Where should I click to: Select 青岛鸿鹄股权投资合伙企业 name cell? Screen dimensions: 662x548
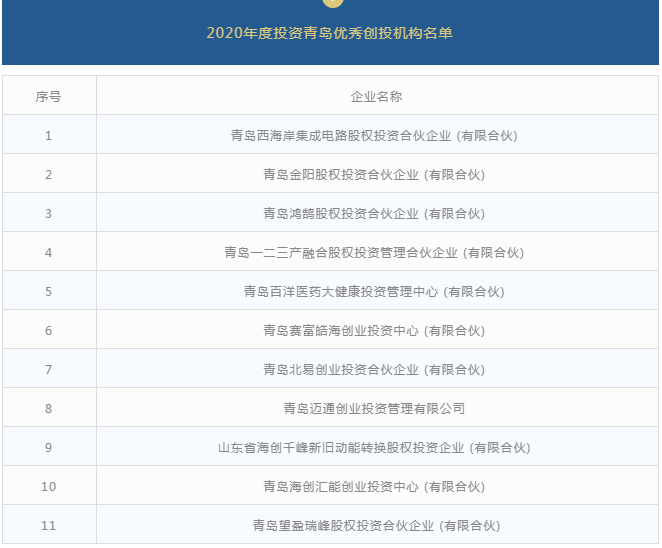point(377,212)
